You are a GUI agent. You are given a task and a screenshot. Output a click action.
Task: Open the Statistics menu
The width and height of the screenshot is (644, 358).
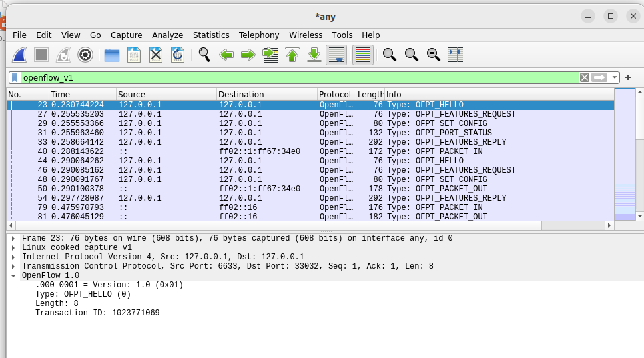pyautogui.click(x=211, y=35)
